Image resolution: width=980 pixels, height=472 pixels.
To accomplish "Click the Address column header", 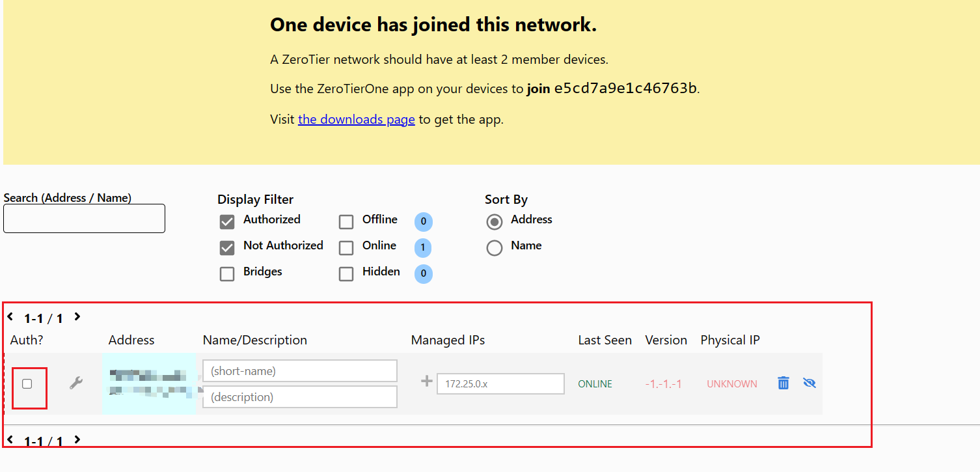I will click(131, 340).
